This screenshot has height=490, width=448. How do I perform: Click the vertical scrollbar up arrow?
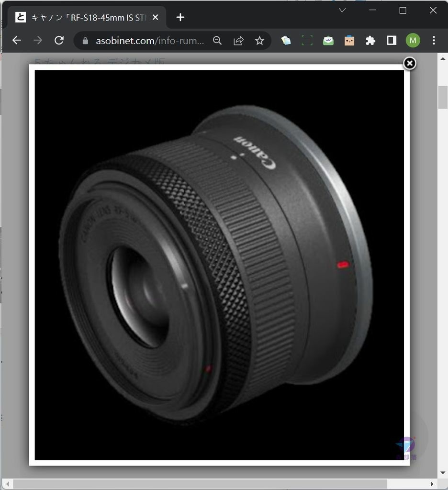pos(443,58)
